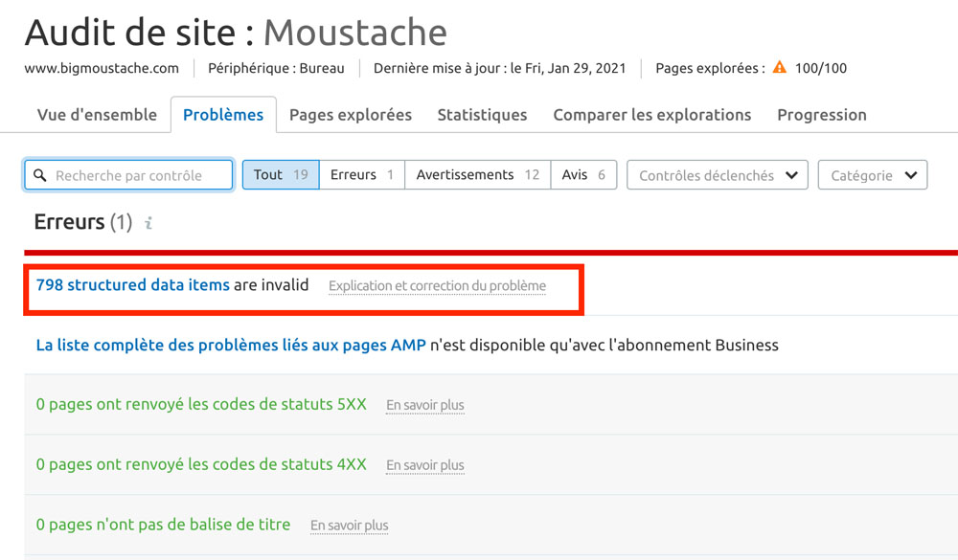Click 0 pages n'ont pas de balise de titre
Image resolution: width=958 pixels, height=560 pixels.
163,525
